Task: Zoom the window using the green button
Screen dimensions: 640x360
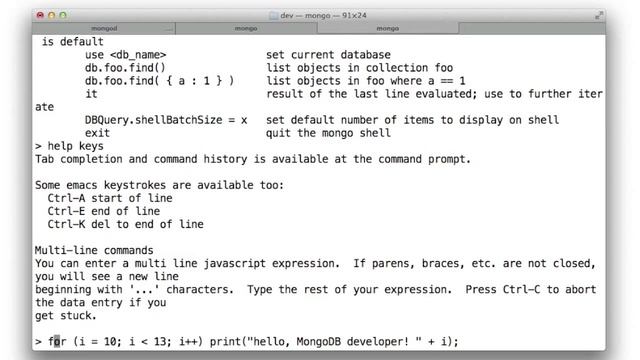Action: (x=63, y=15)
